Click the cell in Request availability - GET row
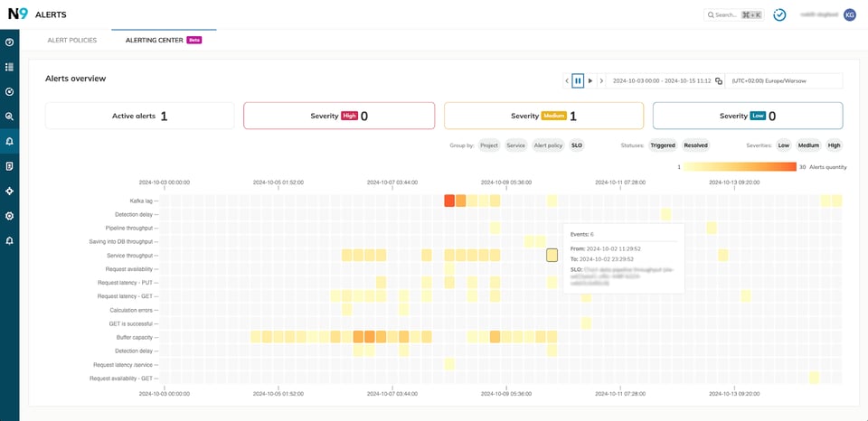Screen dimensions: 868x421 [x=815, y=378]
